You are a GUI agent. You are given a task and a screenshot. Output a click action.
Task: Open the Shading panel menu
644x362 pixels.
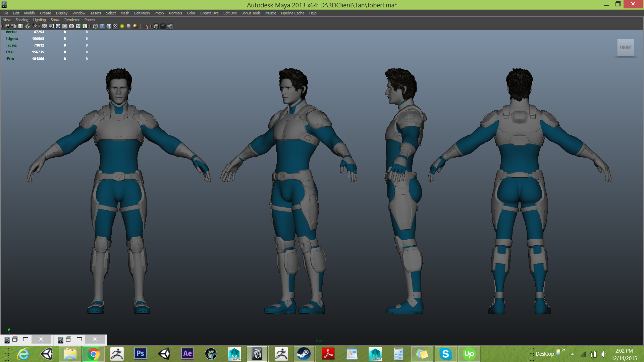click(22, 20)
